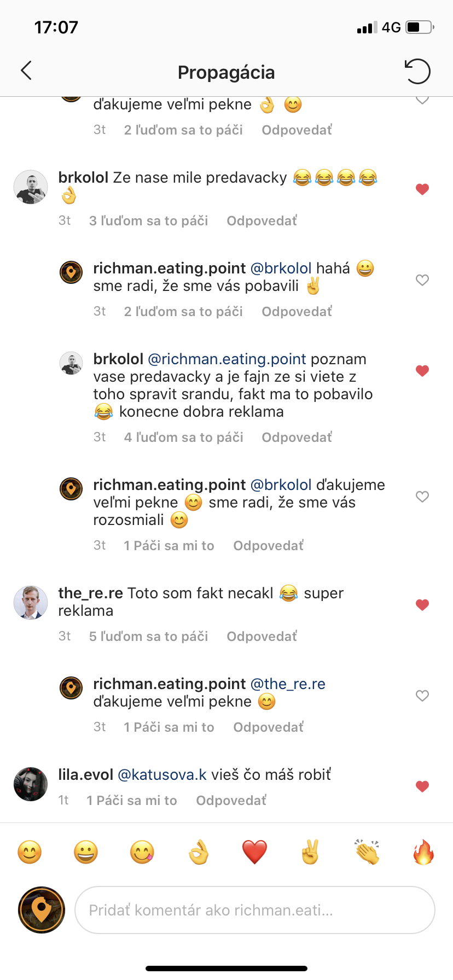Image resolution: width=453 pixels, height=980 pixels.
Task: Focus the 'Pridať komentár ako richman.eati...' field
Action: tap(255, 910)
